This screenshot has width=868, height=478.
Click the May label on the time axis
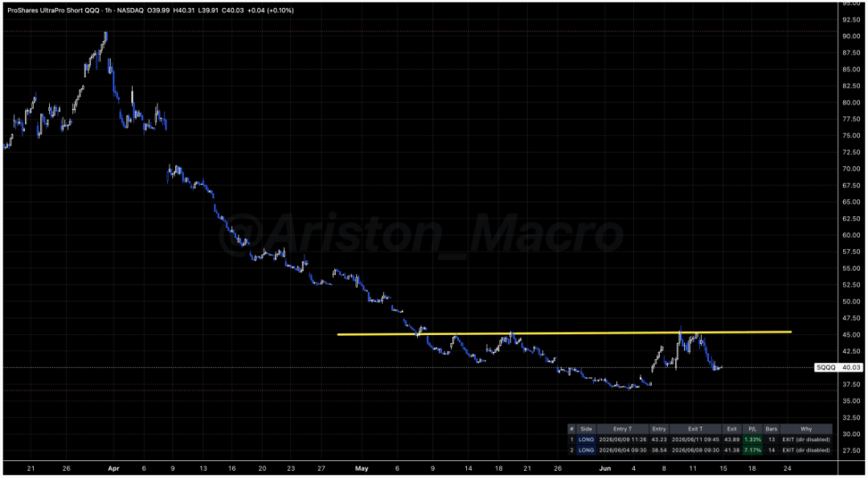point(362,468)
